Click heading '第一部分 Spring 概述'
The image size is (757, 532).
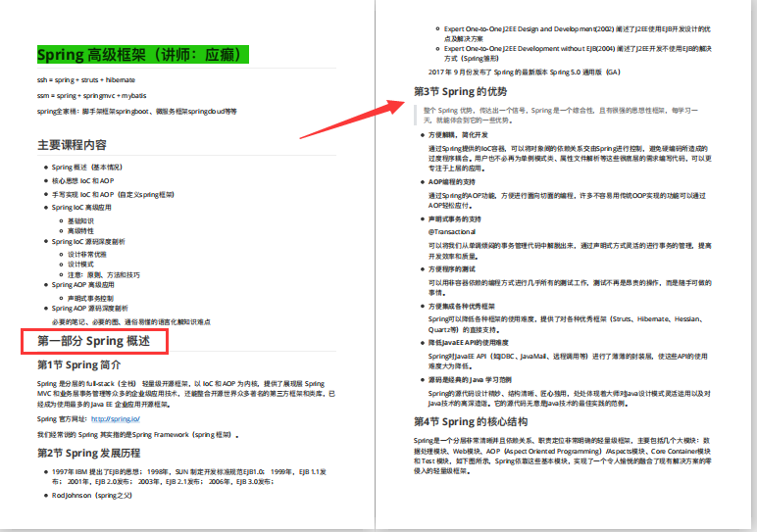click(94, 341)
